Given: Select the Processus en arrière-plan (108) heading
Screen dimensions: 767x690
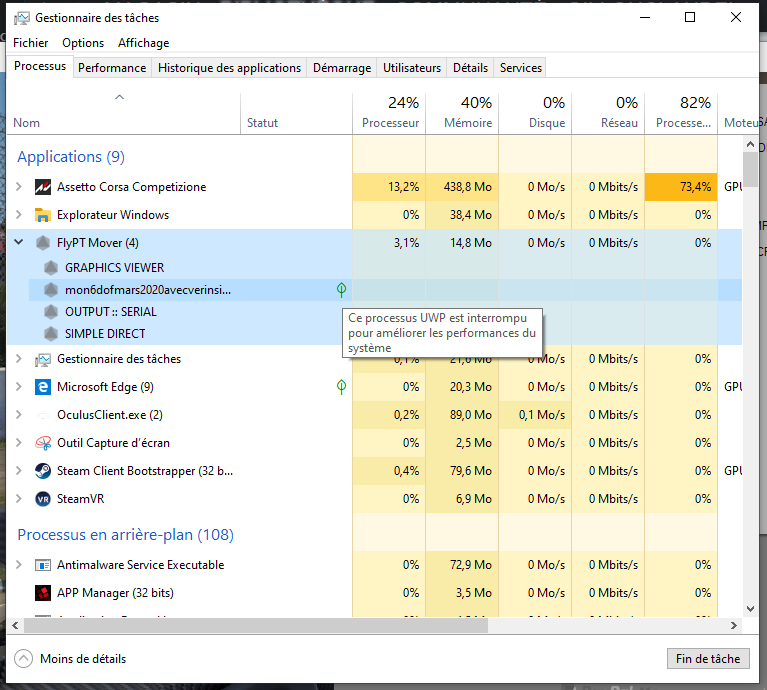Looking at the screenshot, I should coord(125,535).
